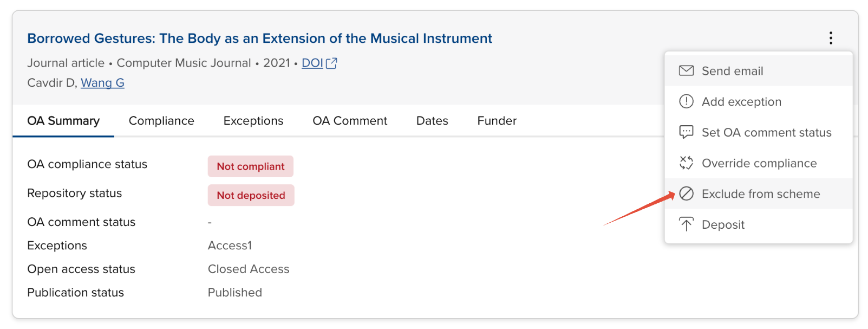The height and width of the screenshot is (329, 868).
Task: Open the Borrowed Gestures article title
Action: 259,38
